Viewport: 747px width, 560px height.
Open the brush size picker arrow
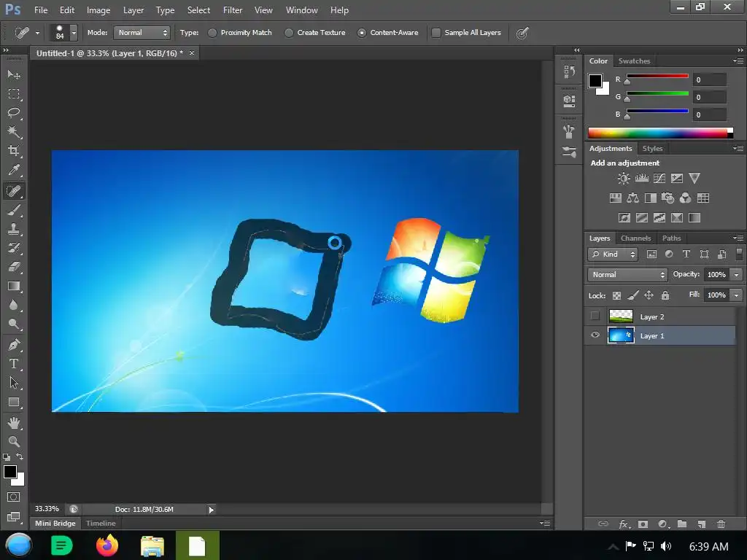pos(74,33)
